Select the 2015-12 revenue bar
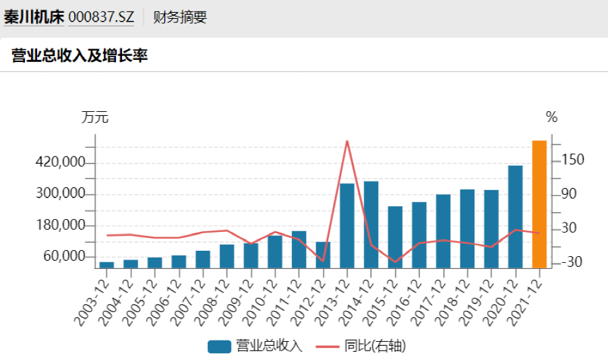The width and height of the screenshot is (608, 364). click(395, 237)
